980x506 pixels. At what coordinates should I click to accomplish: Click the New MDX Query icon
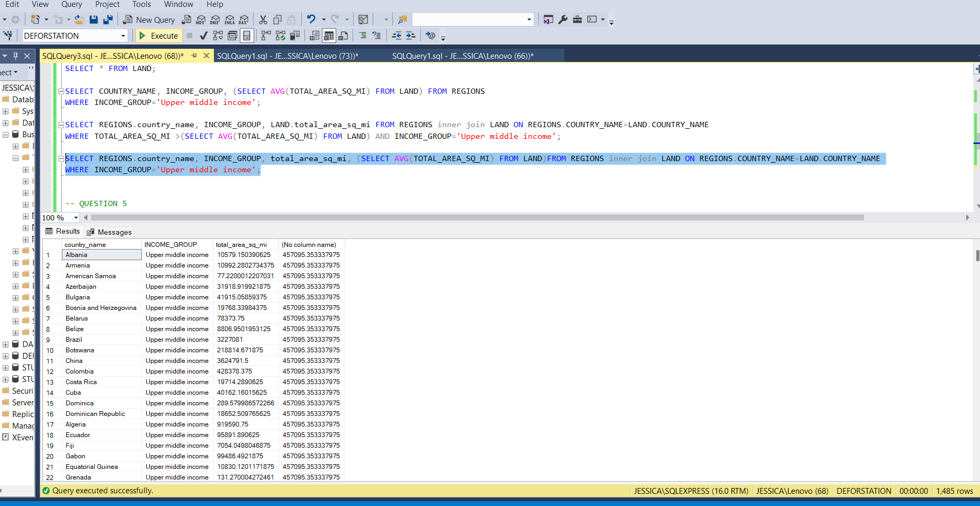[x=200, y=20]
